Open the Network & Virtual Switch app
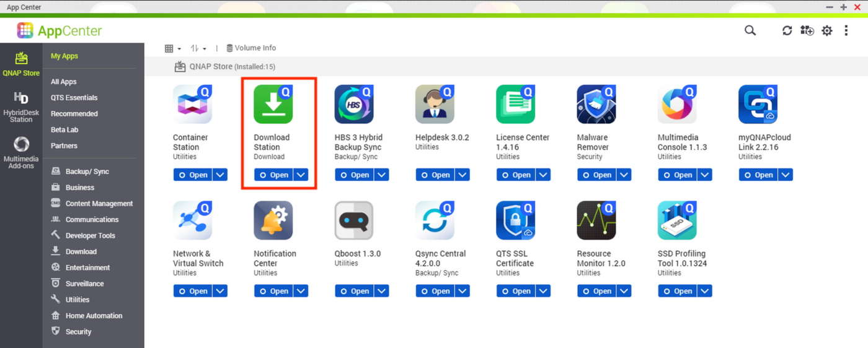Image resolution: width=868 pixels, height=348 pixels. 193,291
